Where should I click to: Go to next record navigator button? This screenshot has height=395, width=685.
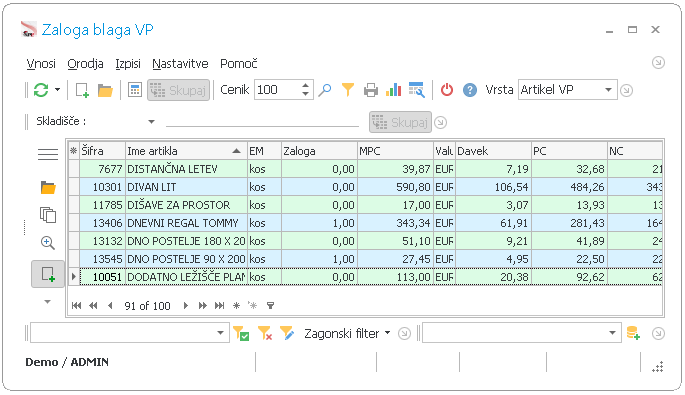pyautogui.click(x=186, y=305)
